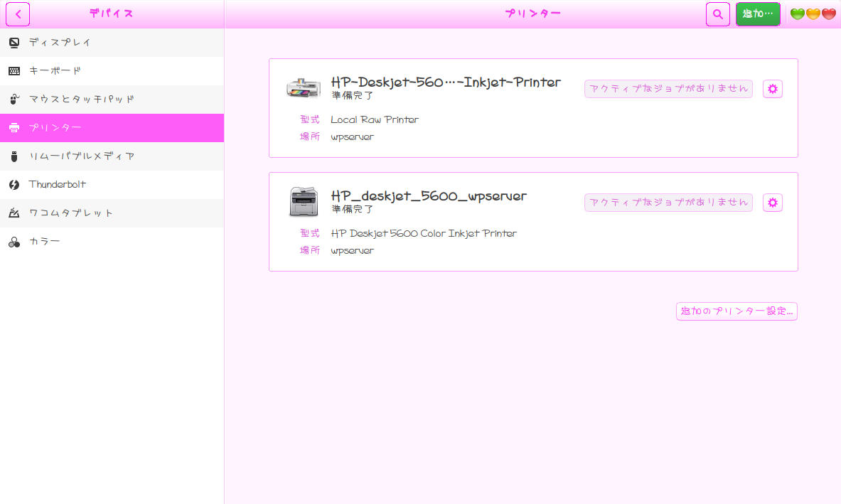Click the HP-Deskjet-560…Inkjet-Printer name

coord(446,82)
